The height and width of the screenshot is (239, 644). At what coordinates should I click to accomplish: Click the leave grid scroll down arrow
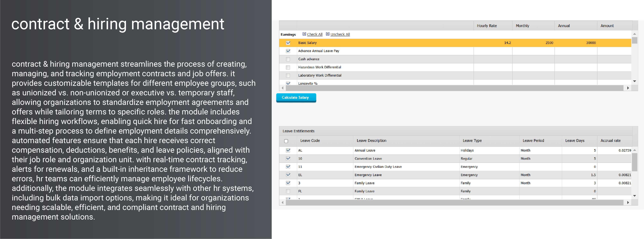634,196
